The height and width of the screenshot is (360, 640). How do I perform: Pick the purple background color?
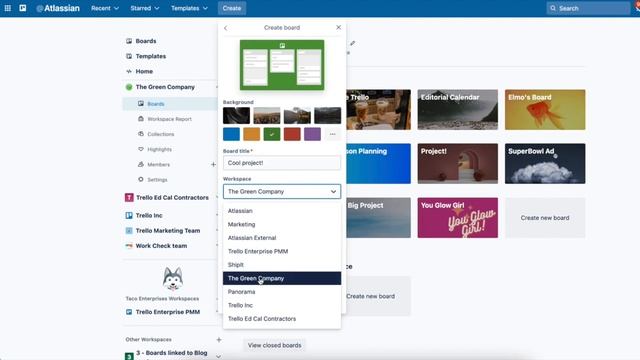coord(312,134)
